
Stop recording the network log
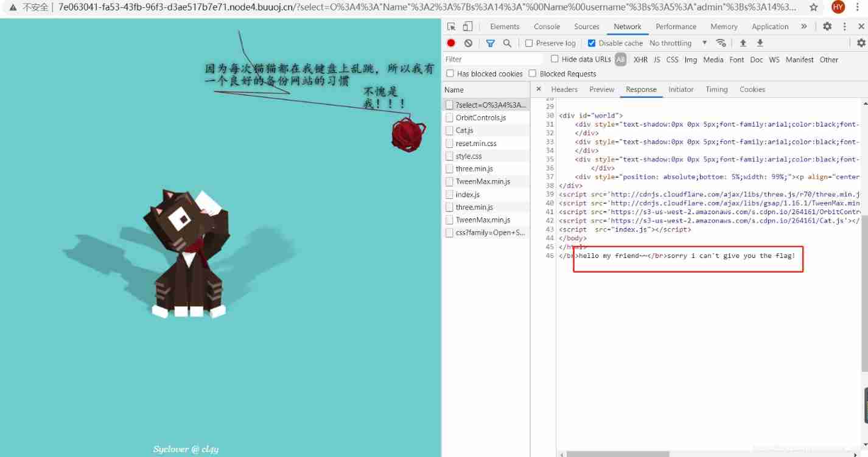point(451,43)
